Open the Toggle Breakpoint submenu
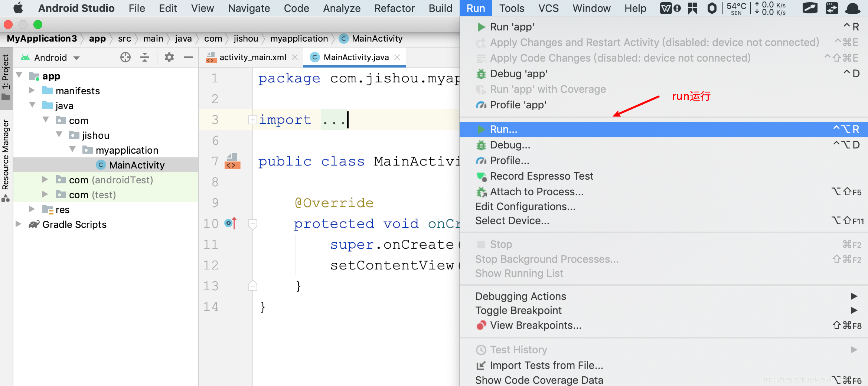This screenshot has width=868, height=386. click(664, 310)
